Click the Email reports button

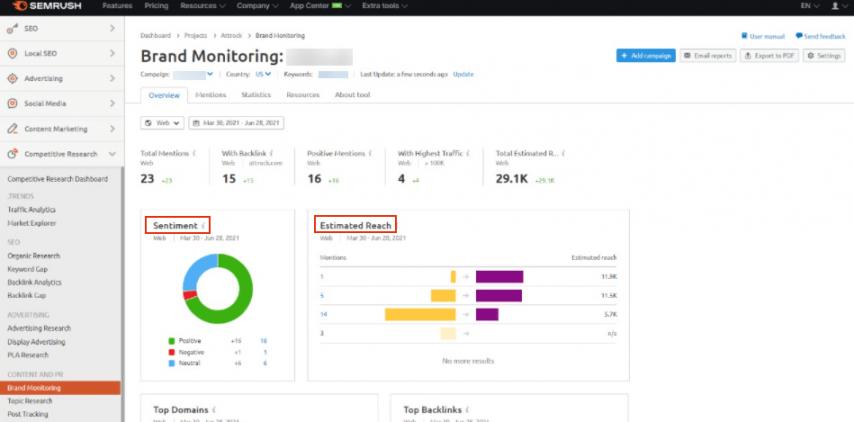coord(708,56)
